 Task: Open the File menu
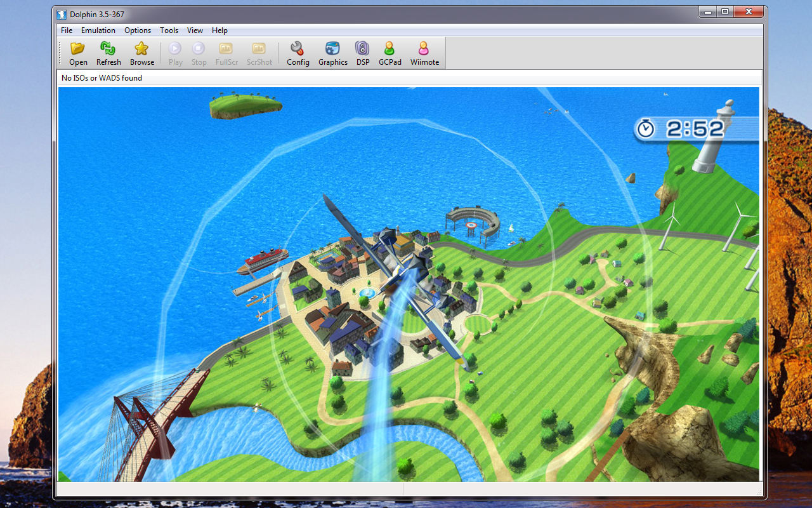(x=67, y=30)
